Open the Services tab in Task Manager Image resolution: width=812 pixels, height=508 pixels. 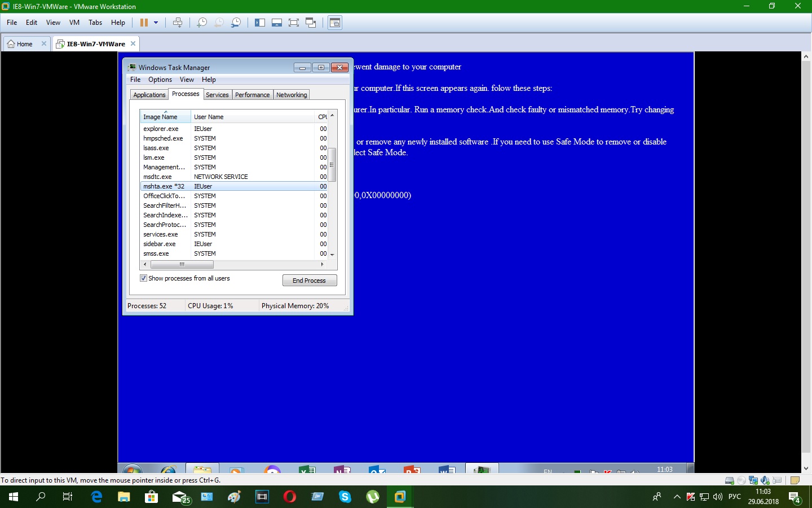[x=217, y=95]
